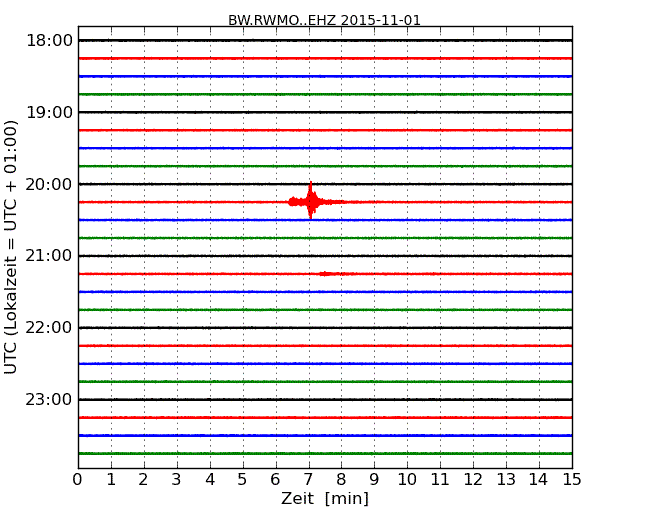
Task: Click the x-axis tick label 1
Action: [x=111, y=480]
